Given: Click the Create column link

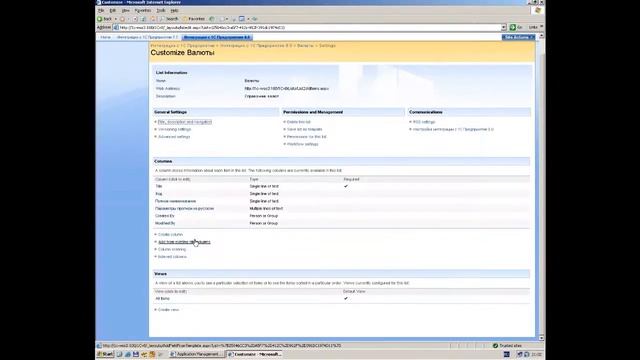Looking at the screenshot, I should point(170,235).
